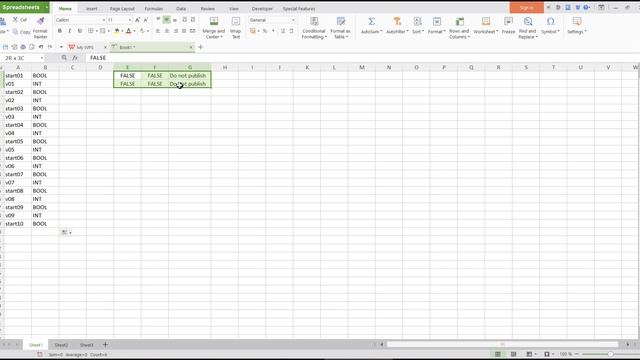Viewport: 640px width, 360px height.
Task: Click the Merge and Center icon
Action: tap(213, 22)
